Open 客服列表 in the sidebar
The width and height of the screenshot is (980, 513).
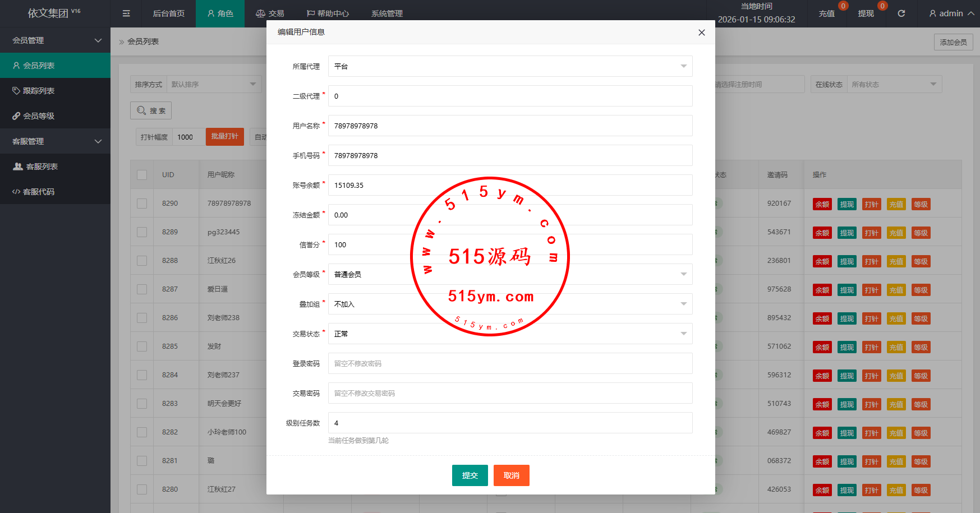42,167
